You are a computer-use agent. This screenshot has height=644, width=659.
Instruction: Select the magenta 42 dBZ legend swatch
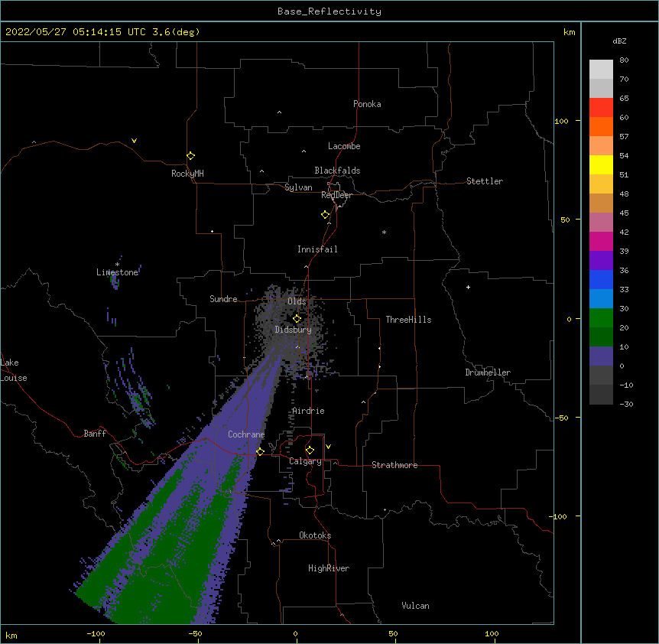(601, 241)
